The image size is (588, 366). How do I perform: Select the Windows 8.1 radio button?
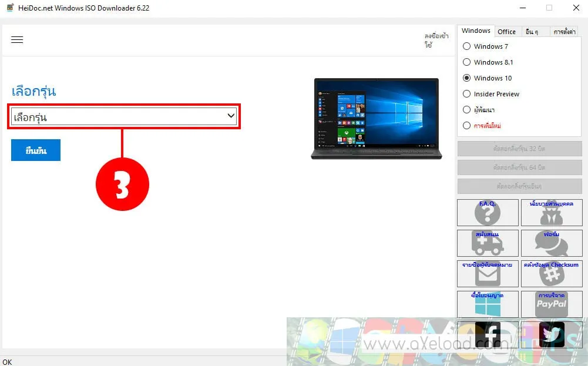(466, 62)
